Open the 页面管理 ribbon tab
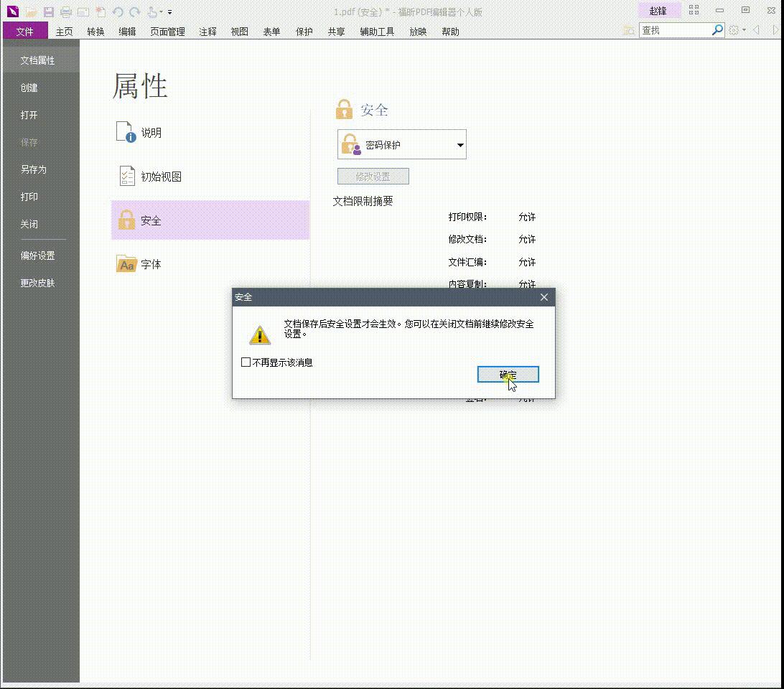Image resolution: width=784 pixels, height=689 pixels. coord(168,32)
